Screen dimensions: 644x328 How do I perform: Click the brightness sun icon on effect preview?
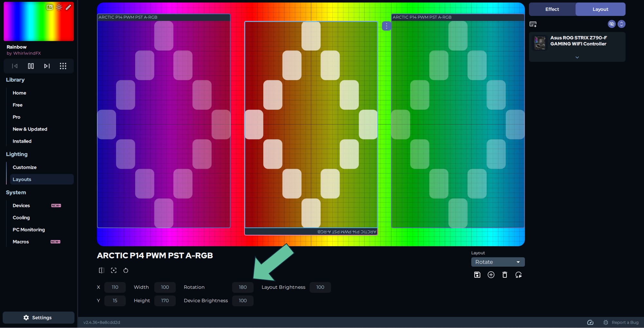pos(59,7)
